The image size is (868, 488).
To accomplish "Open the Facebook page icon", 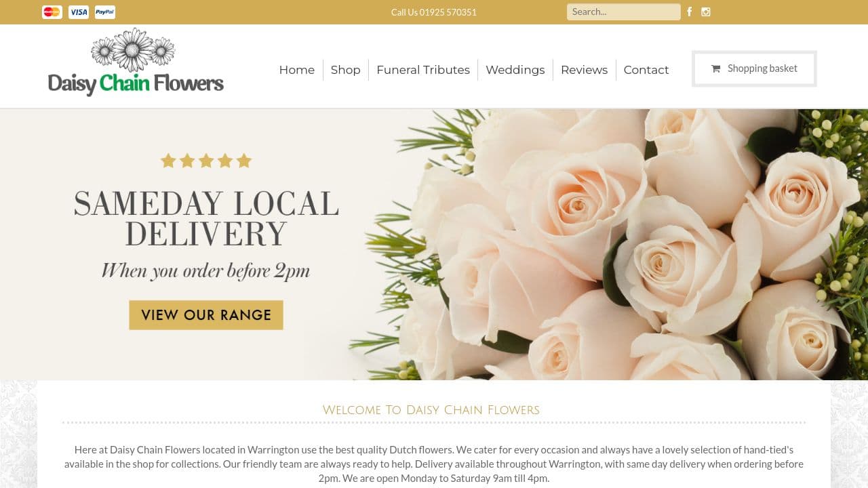I will (690, 12).
